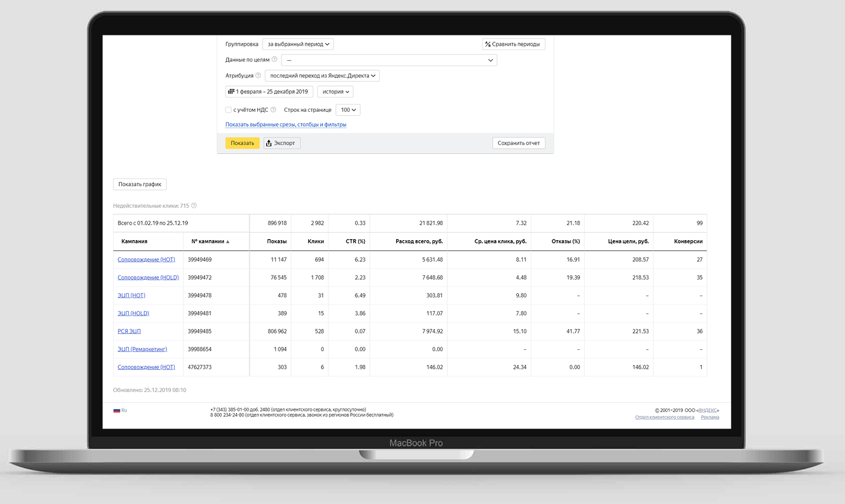The width and height of the screenshot is (845, 504).
Task: Open Отдел клиентского сервиса footer link
Action: click(x=664, y=417)
